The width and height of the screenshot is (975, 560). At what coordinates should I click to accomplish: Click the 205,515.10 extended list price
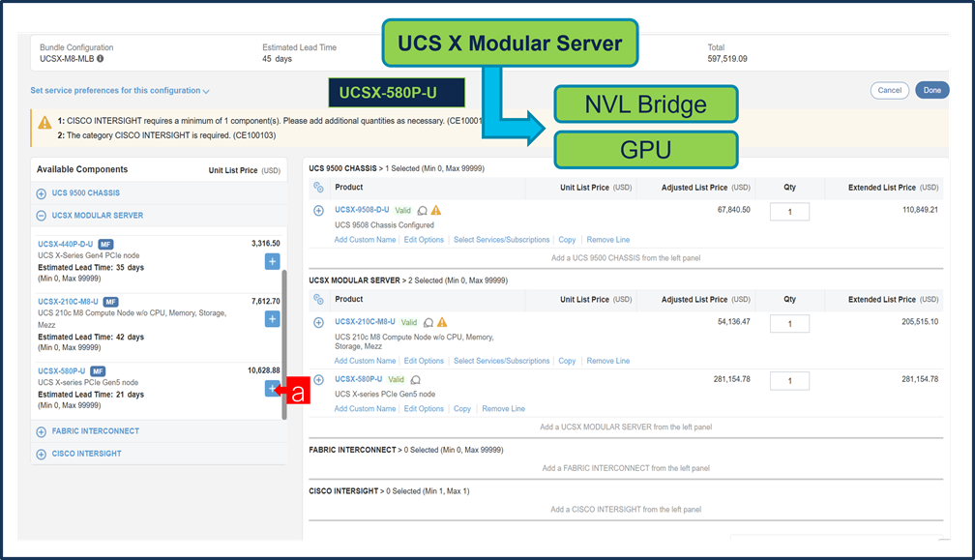pos(920,322)
